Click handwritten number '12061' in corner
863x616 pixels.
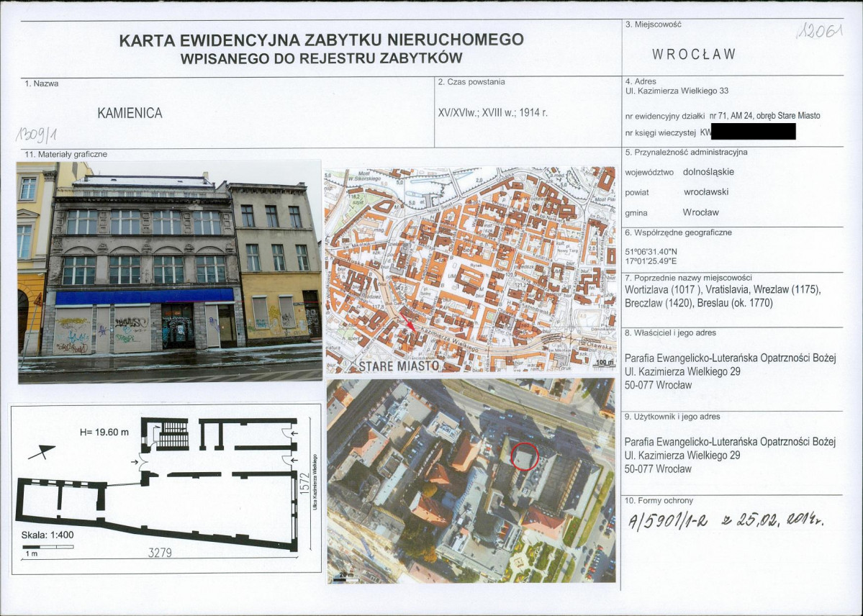[x=820, y=32]
